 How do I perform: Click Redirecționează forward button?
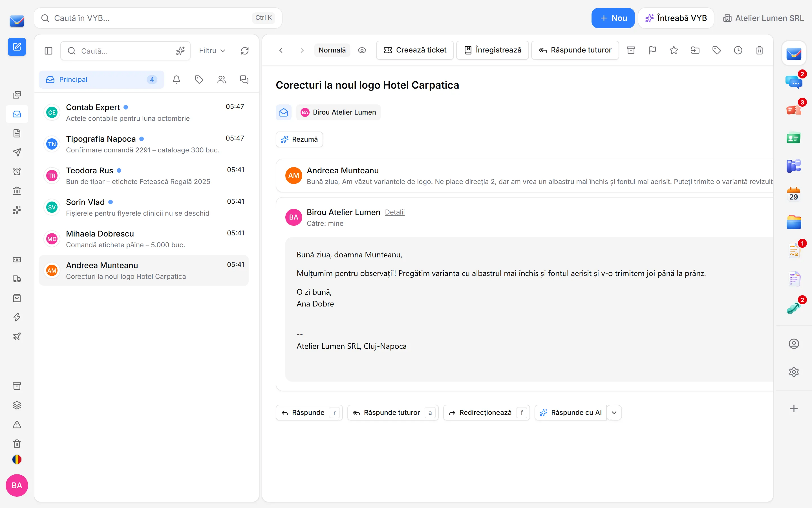[x=487, y=413]
